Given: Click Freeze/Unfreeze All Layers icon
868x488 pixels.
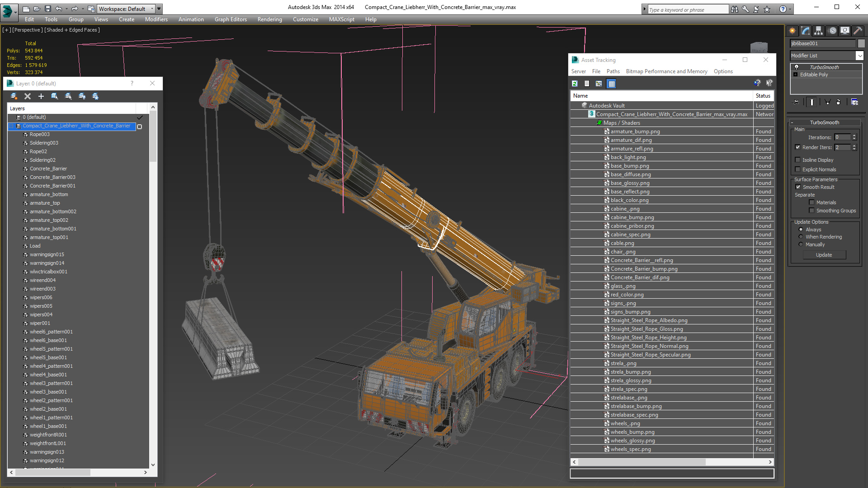Looking at the screenshot, I should click(95, 96).
